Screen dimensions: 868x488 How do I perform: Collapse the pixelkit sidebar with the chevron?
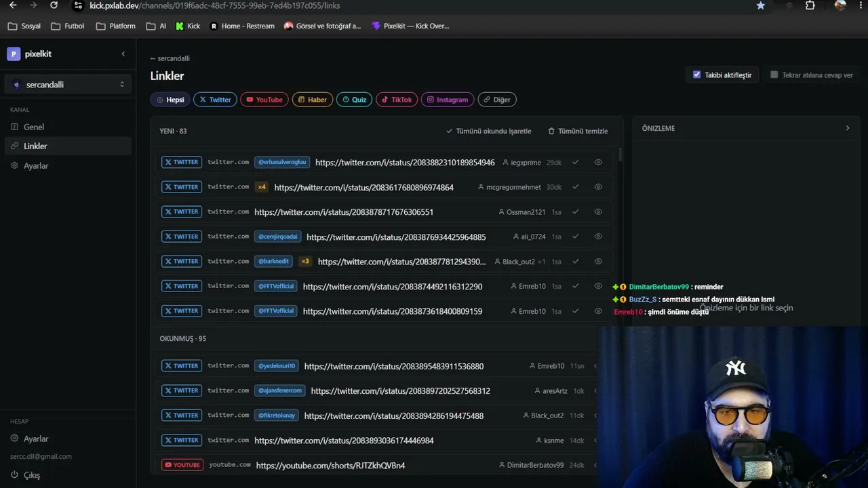[123, 54]
